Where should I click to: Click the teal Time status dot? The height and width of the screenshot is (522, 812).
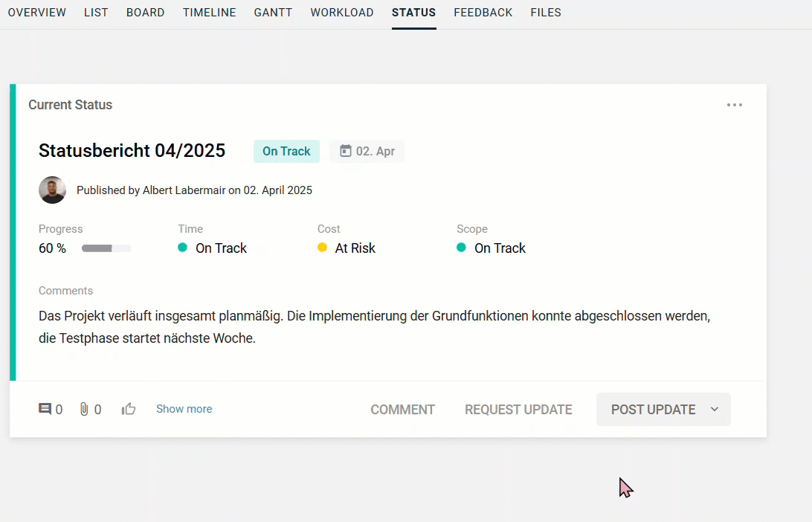[183, 248]
